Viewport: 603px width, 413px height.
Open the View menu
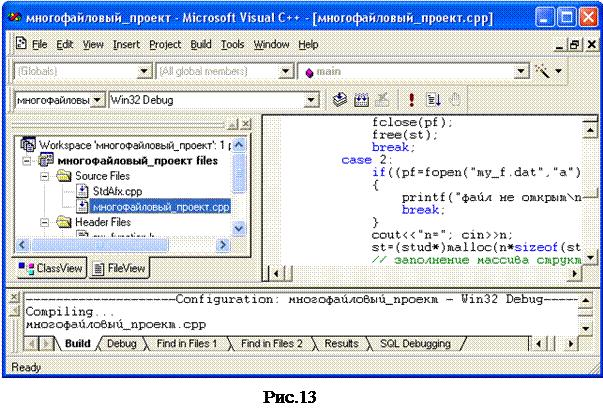tap(93, 45)
